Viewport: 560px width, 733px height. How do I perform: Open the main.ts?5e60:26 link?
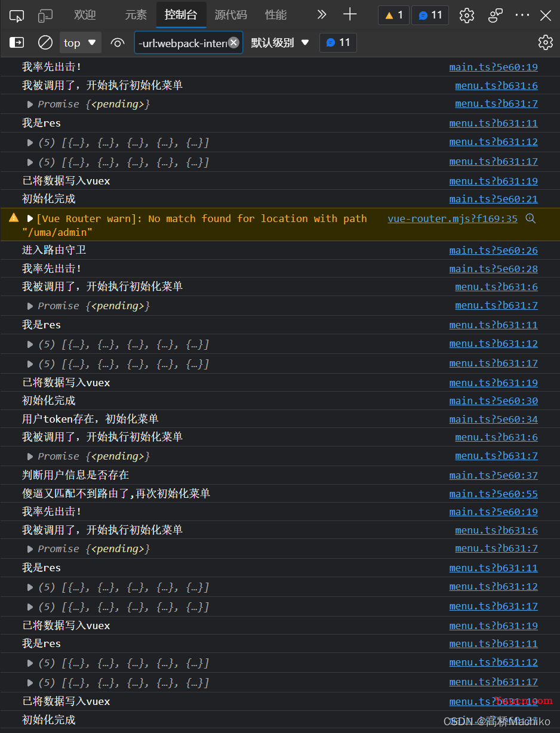[x=493, y=250]
